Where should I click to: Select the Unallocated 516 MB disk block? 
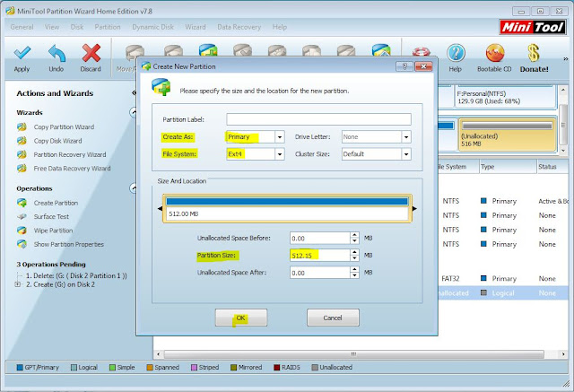(507, 135)
